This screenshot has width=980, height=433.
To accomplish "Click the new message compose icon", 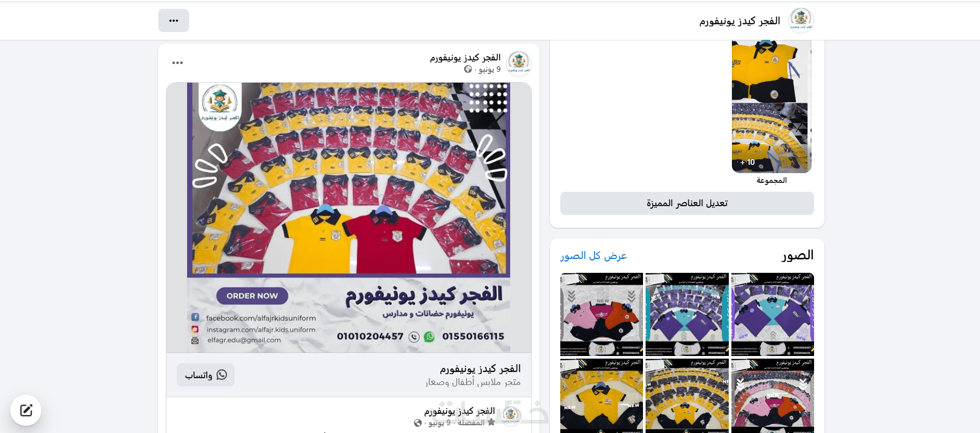I will [26, 410].
